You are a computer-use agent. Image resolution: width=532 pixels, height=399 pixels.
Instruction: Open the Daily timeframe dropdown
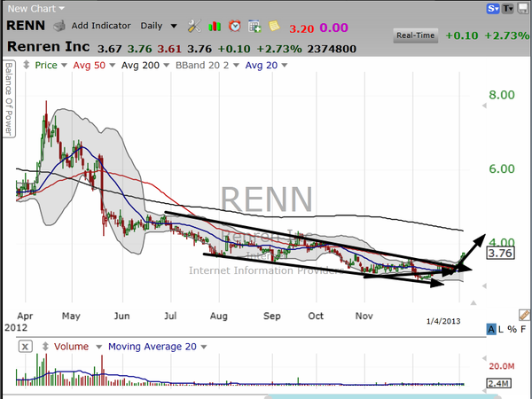pyautogui.click(x=159, y=26)
